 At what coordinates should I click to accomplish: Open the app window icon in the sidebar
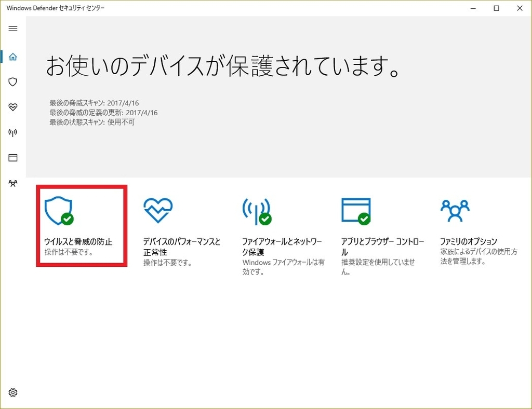tap(13, 158)
